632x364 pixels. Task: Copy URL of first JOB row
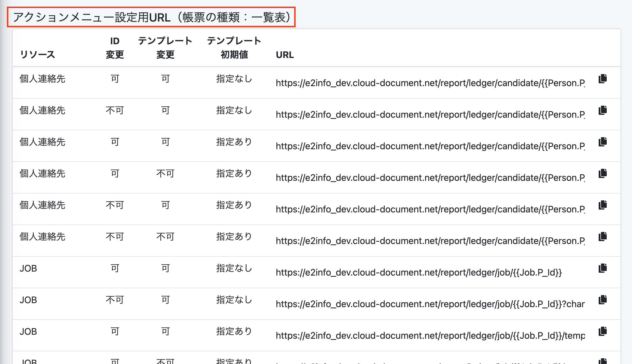[x=603, y=268]
